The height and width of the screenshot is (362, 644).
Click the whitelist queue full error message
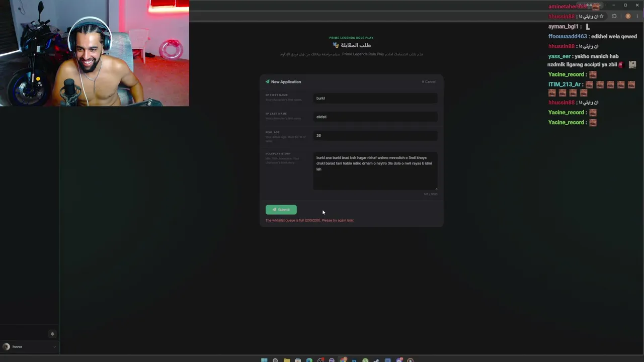click(310, 220)
